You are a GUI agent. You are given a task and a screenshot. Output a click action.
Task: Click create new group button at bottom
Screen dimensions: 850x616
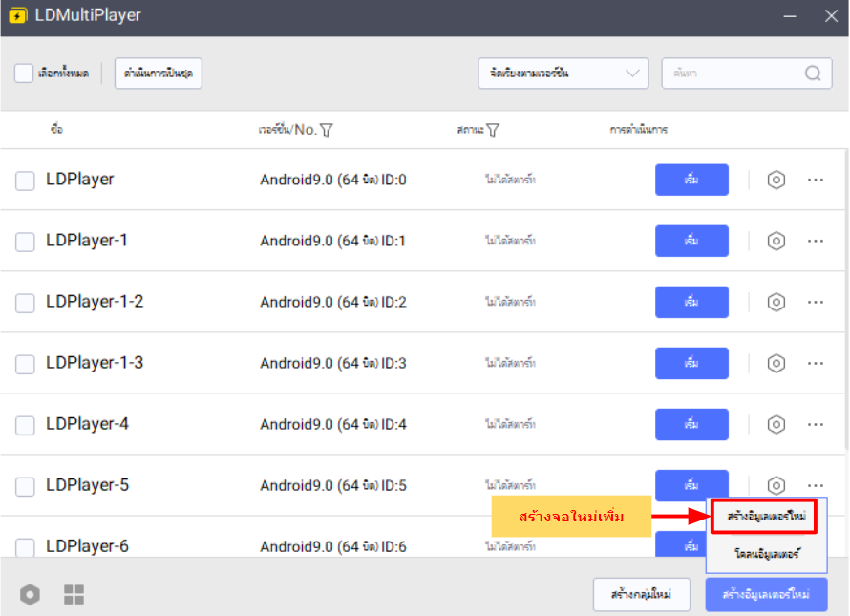click(641, 594)
